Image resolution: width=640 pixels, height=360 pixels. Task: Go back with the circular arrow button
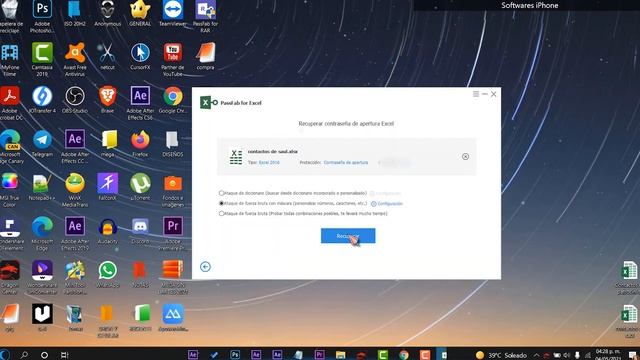[205, 267]
